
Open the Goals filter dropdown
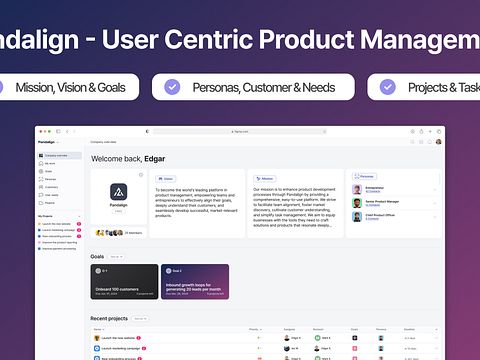click(x=116, y=257)
